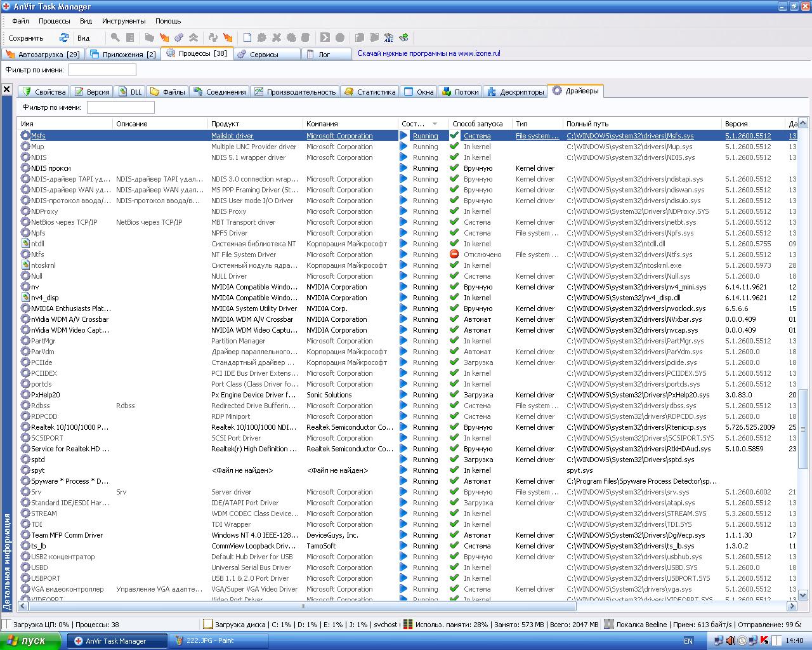
Task: Open the Свойства detail tab
Action: [44, 92]
